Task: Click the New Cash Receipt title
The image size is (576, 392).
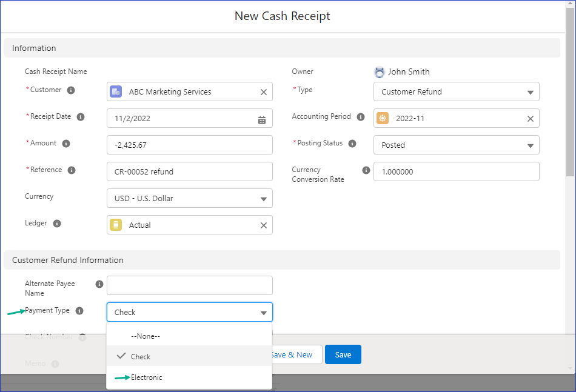Action: point(282,16)
